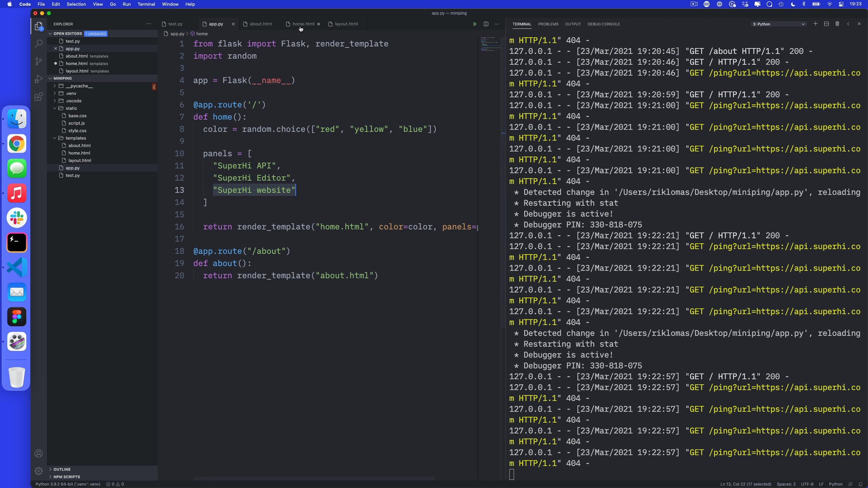Image resolution: width=868 pixels, height=488 pixels.
Task: Switch to the Problems panel tab
Action: 548,24
